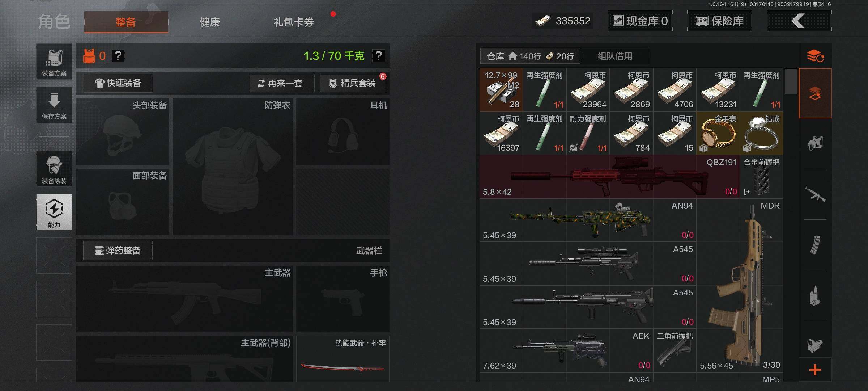Filter warehouse by armor helmet icon

(815, 143)
